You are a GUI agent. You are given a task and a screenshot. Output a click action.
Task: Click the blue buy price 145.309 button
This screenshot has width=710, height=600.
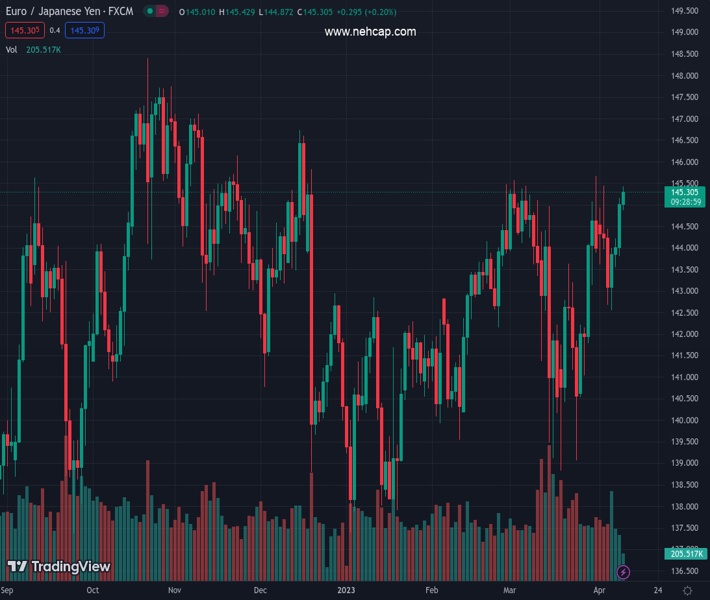click(85, 30)
